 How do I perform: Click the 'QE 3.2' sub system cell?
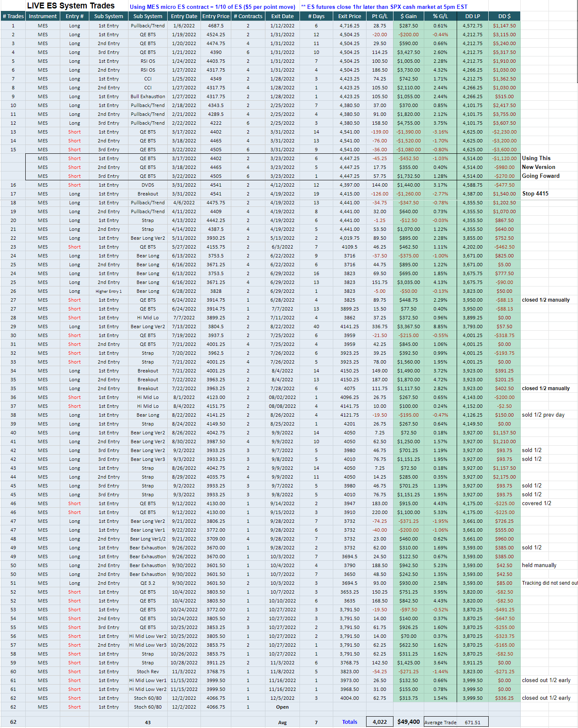point(148,583)
